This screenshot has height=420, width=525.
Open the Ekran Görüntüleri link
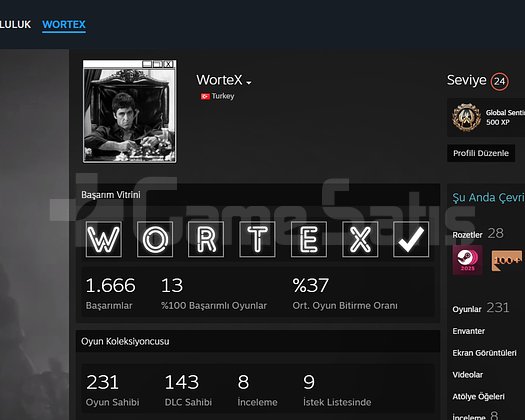[484, 353]
